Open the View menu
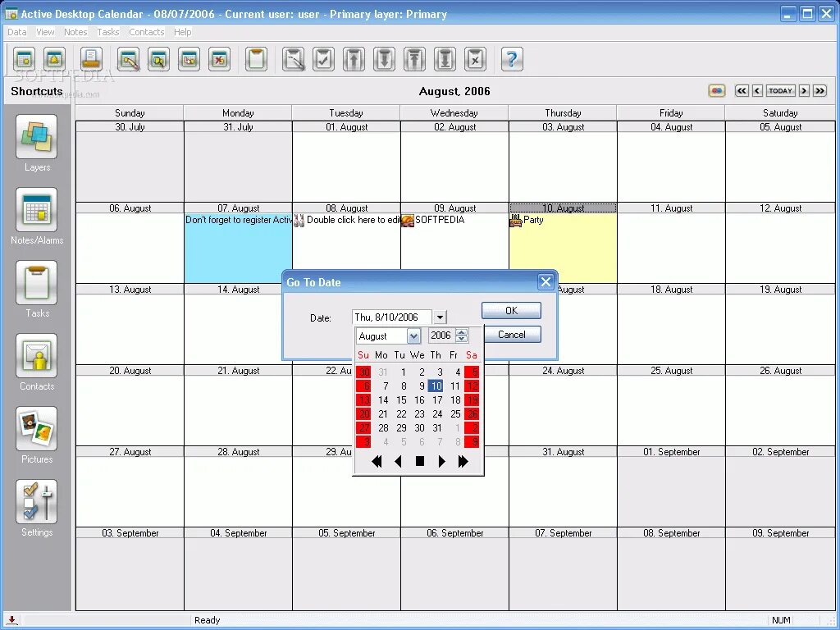Screen dimensions: 840x630 45,32
